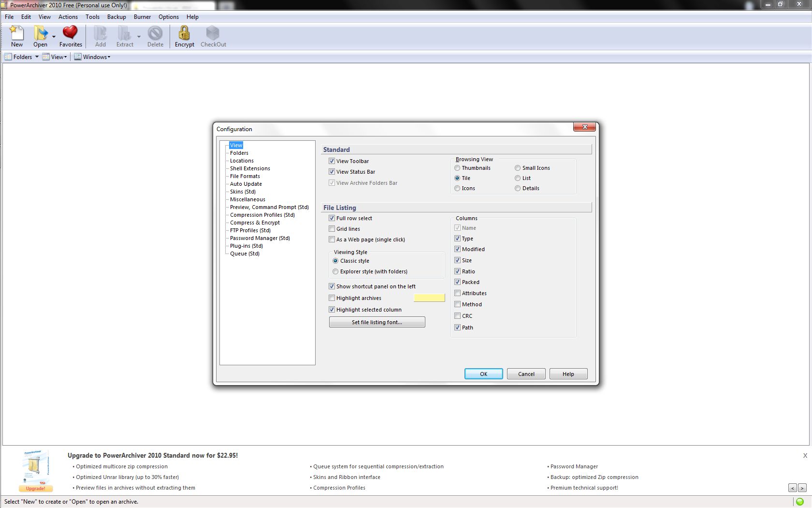Select Explorer style with folders
The height and width of the screenshot is (508, 812).
[335, 271]
